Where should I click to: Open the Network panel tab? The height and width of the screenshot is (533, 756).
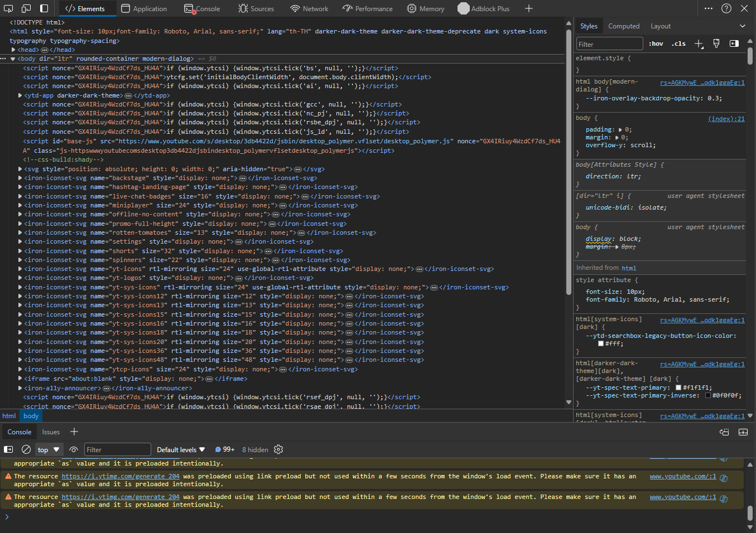(x=309, y=8)
